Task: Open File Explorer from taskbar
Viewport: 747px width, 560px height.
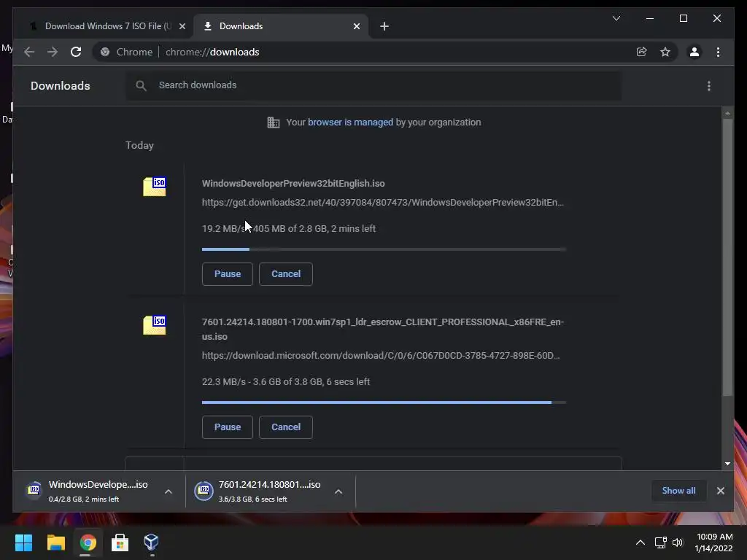Action: [55, 542]
